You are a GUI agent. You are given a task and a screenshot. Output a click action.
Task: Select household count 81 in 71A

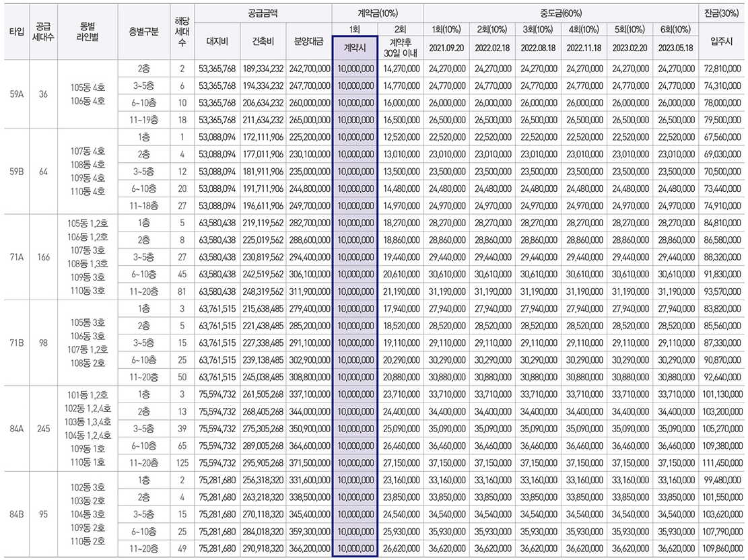(x=182, y=291)
